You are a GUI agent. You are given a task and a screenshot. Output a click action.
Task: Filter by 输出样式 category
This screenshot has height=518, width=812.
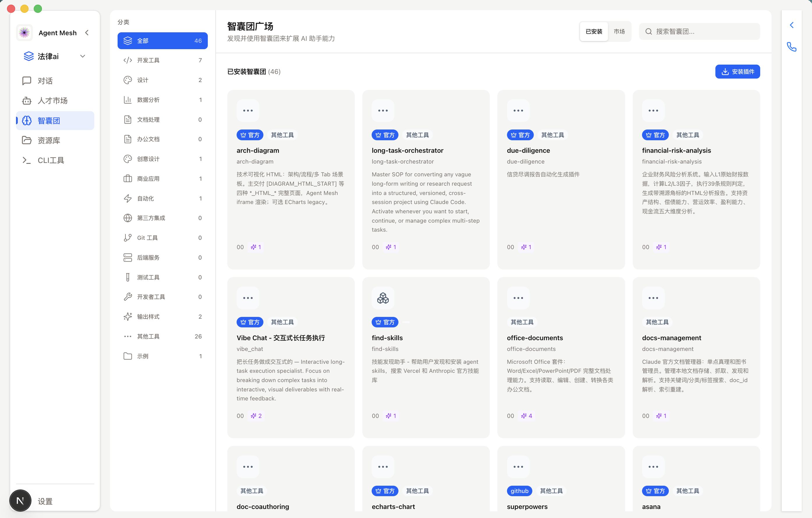click(162, 317)
